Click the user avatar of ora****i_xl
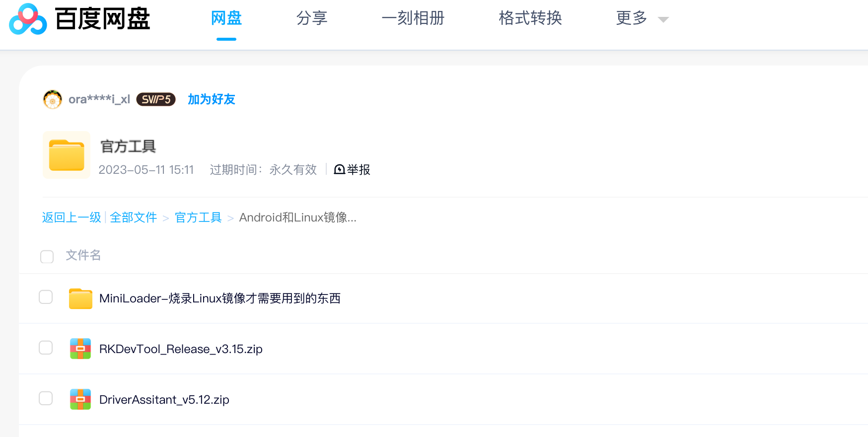Viewport: 868px width, 437px height. tap(53, 99)
